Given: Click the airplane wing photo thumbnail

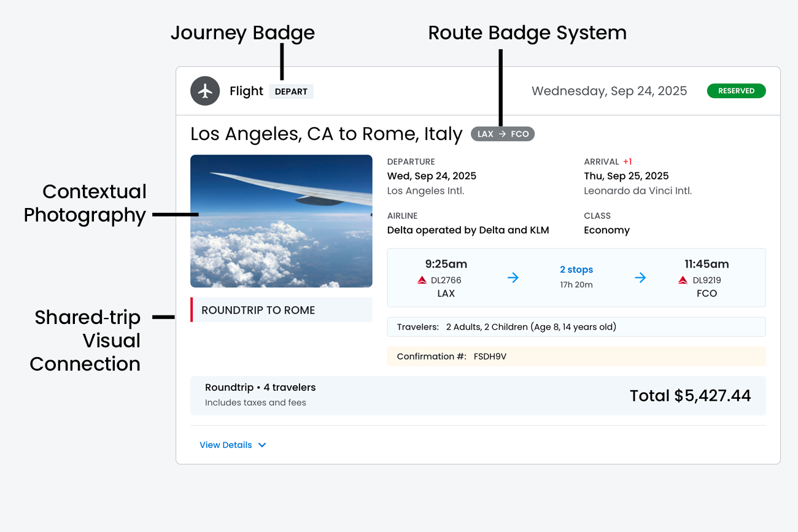Looking at the screenshot, I should pyautogui.click(x=281, y=221).
